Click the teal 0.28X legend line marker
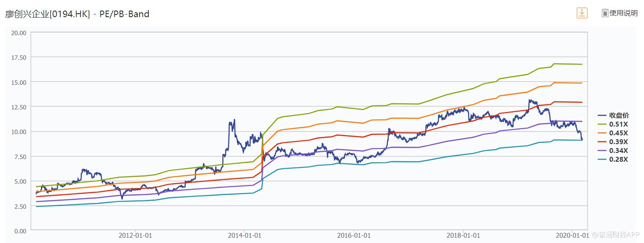Viewport: 644px width, 243px height. (602, 160)
